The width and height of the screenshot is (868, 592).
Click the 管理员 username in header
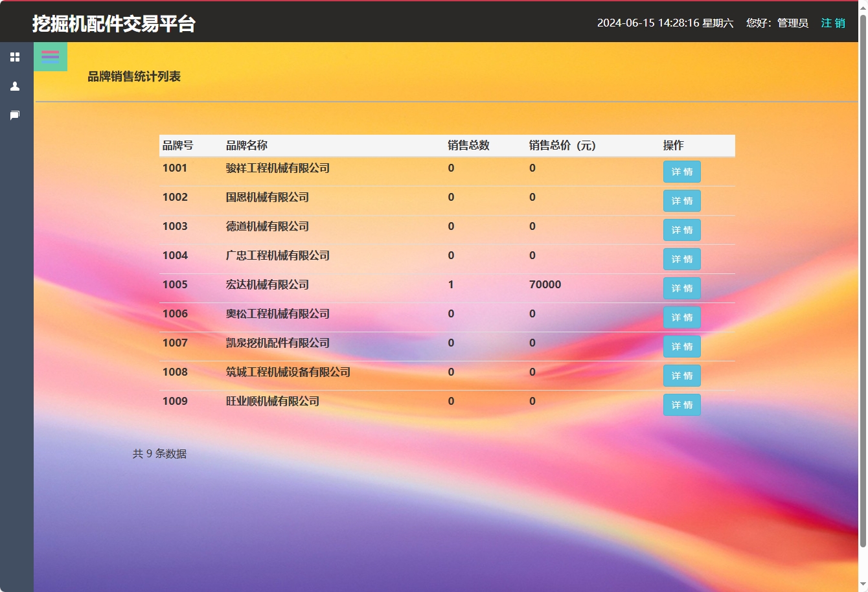pos(792,23)
